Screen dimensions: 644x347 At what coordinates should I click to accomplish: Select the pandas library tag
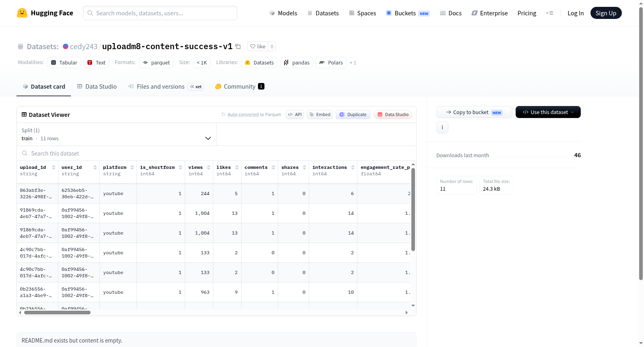pos(297,62)
